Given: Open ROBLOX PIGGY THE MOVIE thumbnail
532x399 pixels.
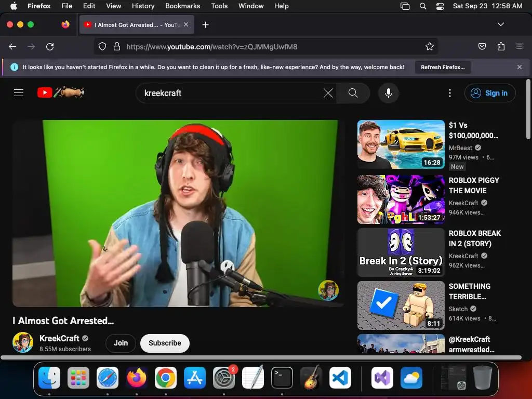Looking at the screenshot, I should 401,199.
